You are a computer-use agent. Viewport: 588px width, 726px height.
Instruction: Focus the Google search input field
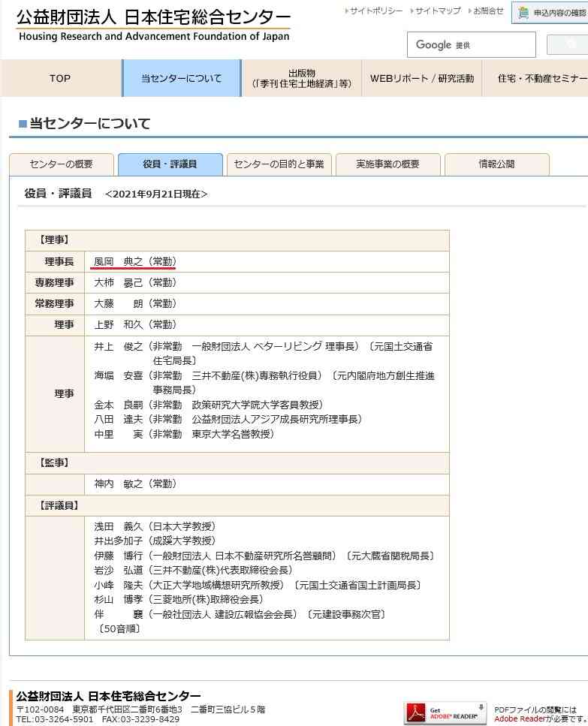(472, 45)
